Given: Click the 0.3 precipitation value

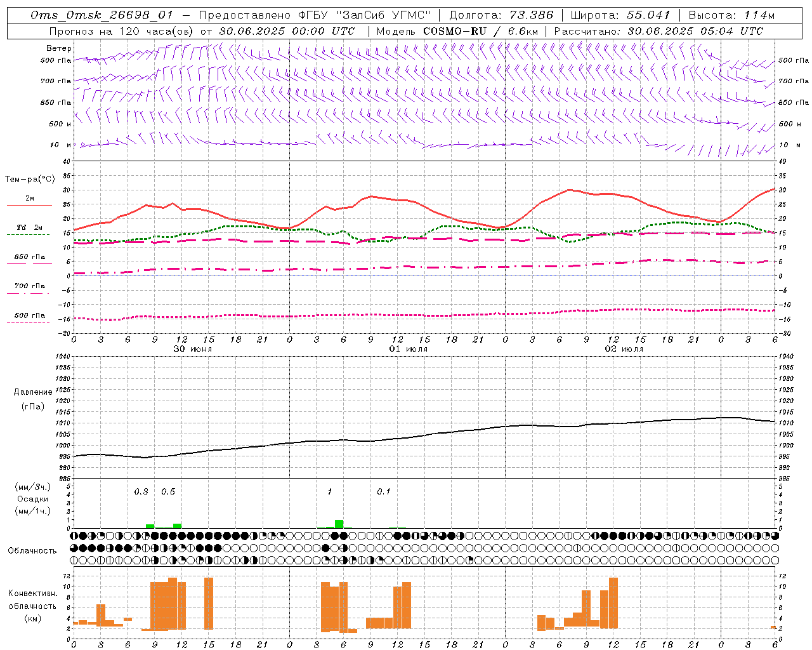Looking at the screenshot, I should tap(141, 492).
